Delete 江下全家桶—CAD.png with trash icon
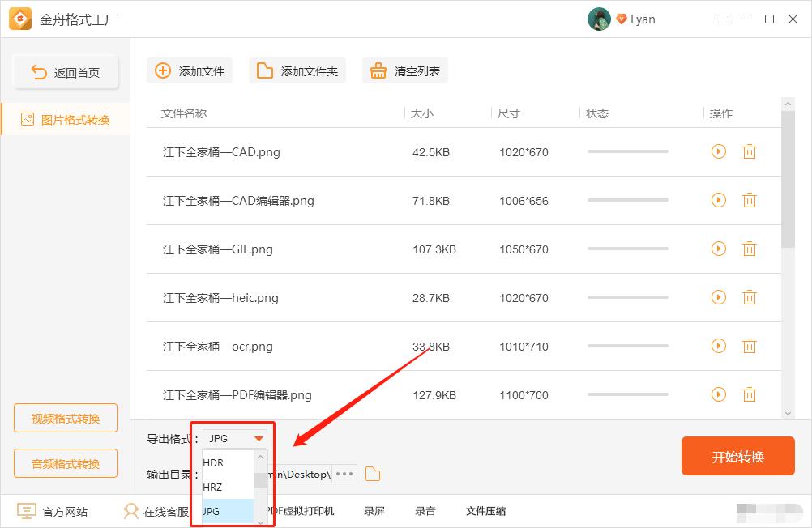The height and width of the screenshot is (528, 812). [x=750, y=151]
